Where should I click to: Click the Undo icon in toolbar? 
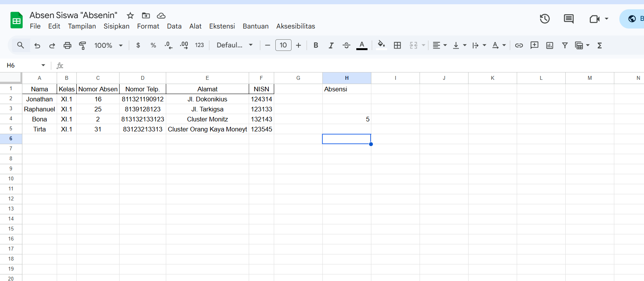tap(37, 45)
